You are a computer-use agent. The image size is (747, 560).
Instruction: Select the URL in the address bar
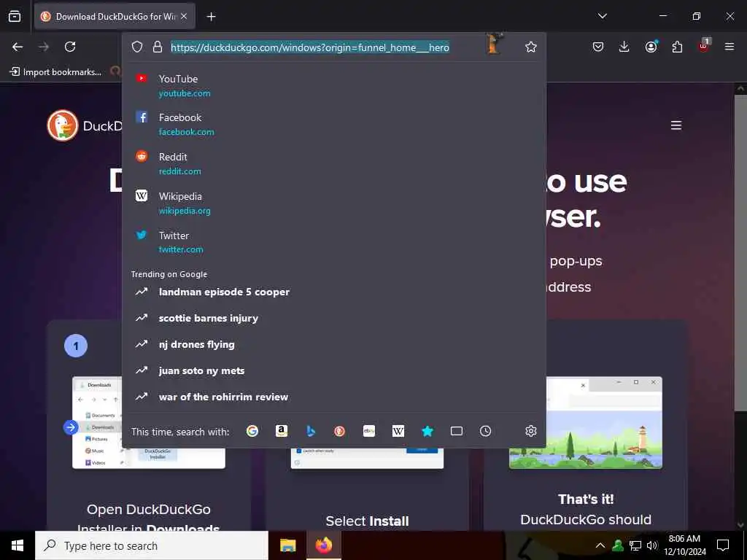(x=309, y=47)
